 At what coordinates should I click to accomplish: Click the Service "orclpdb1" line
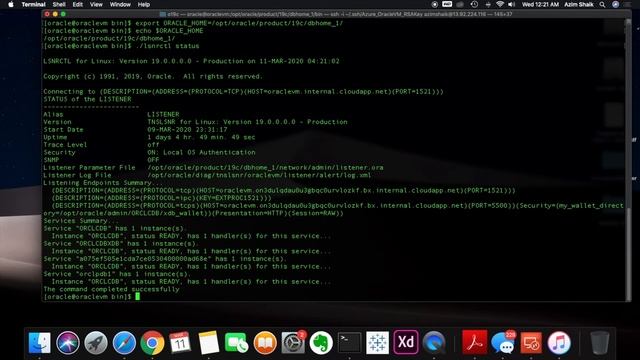pos(117,274)
